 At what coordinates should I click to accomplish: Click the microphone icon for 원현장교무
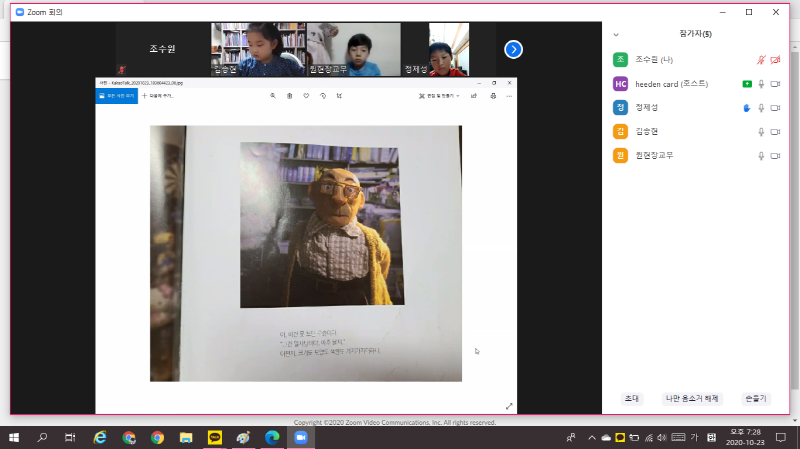[761, 156]
